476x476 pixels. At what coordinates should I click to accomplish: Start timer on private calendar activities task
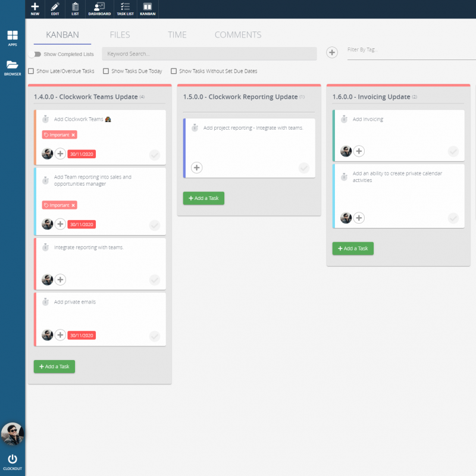point(345,177)
